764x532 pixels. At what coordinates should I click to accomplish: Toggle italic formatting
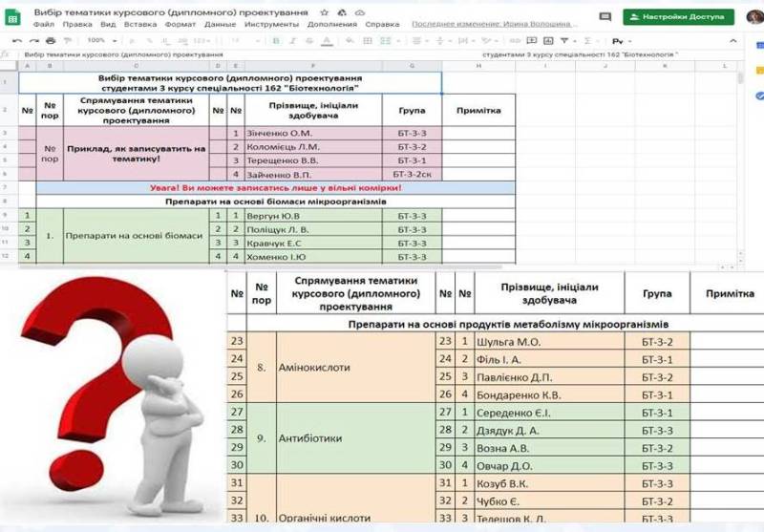coord(293,41)
